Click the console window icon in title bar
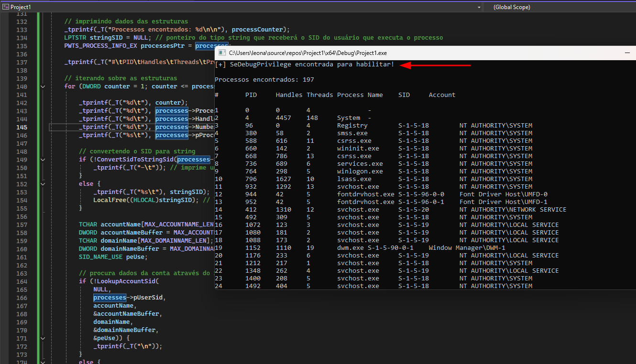The image size is (636, 364). (x=222, y=53)
